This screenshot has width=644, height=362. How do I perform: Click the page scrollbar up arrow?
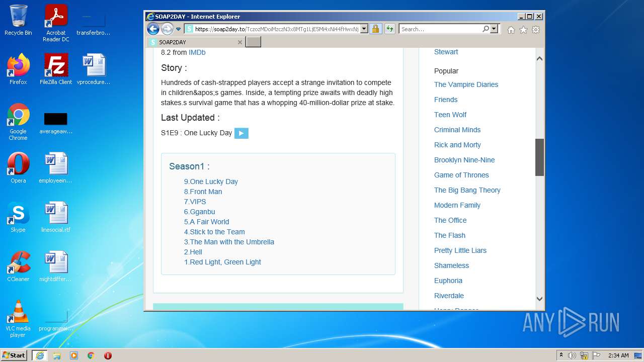539,58
